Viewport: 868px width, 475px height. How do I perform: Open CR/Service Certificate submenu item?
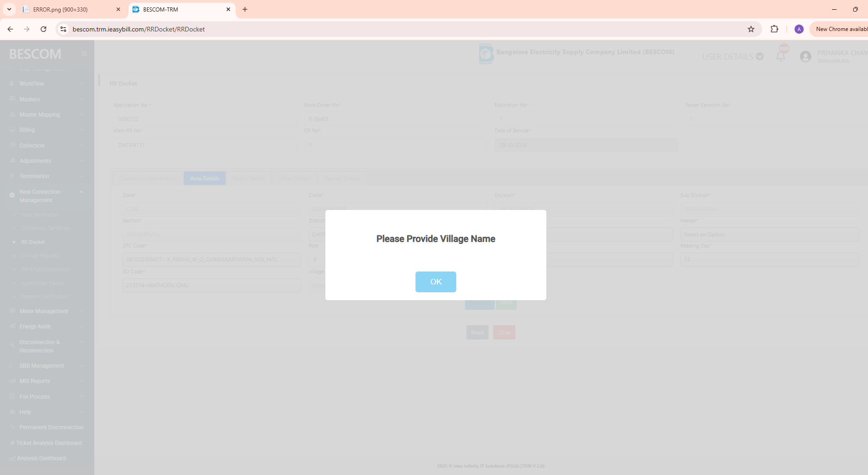(x=45, y=228)
